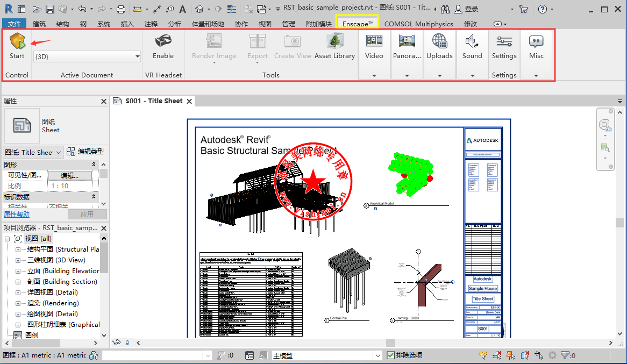Toggle thin lines display
The width and height of the screenshot is (627, 364).
[x=232, y=9]
